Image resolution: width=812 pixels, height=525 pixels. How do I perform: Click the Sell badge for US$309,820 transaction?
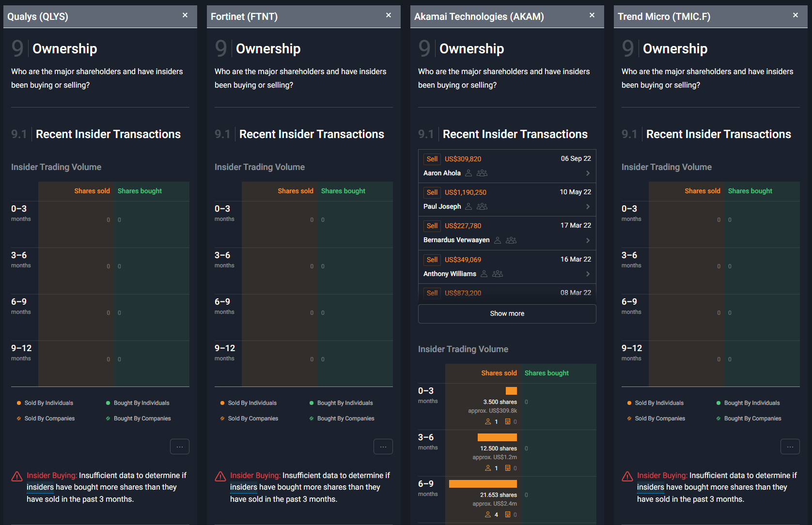point(432,159)
